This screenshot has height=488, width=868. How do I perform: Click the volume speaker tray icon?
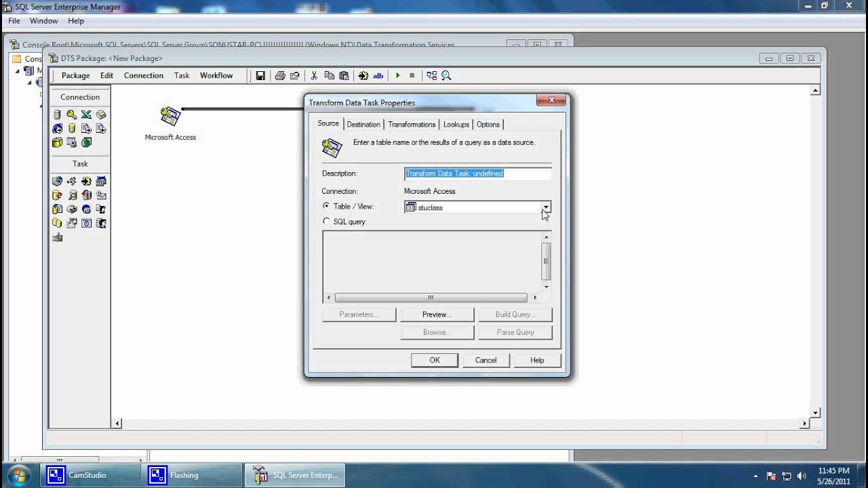[x=802, y=476]
